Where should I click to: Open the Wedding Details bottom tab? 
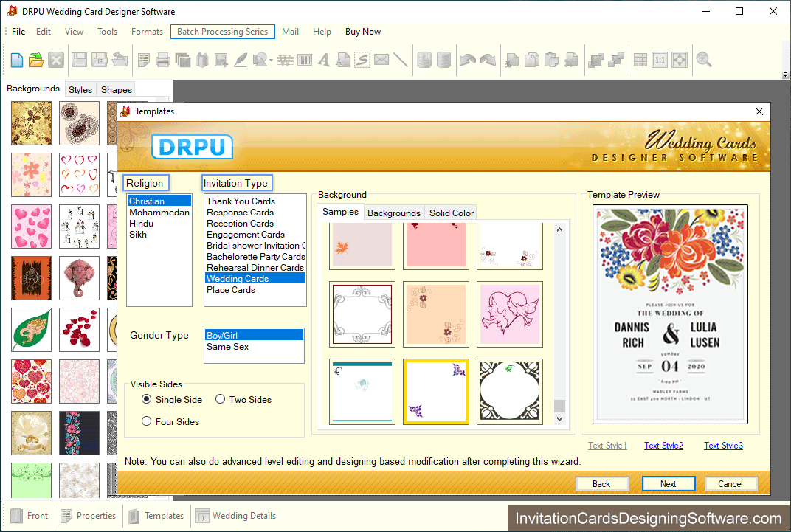(x=235, y=515)
